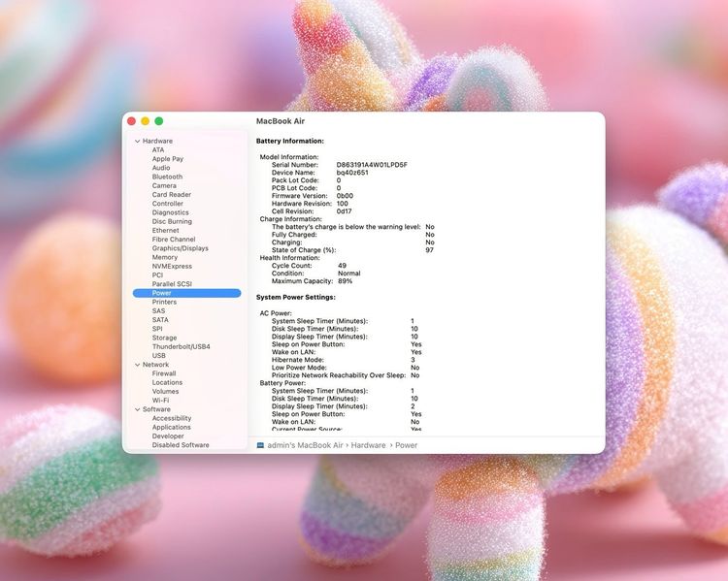The height and width of the screenshot is (581, 728).
Task: Click the highlighted Power entry
Action: 186,293
